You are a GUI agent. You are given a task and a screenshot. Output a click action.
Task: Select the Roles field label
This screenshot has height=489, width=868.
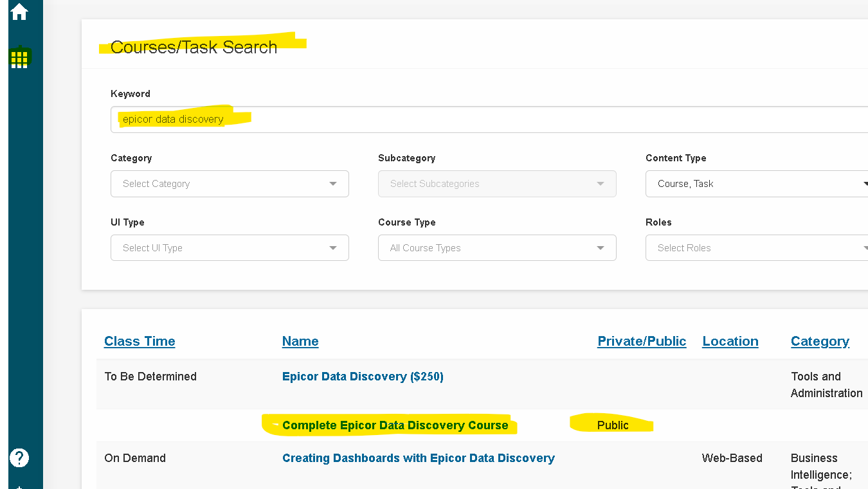(658, 222)
